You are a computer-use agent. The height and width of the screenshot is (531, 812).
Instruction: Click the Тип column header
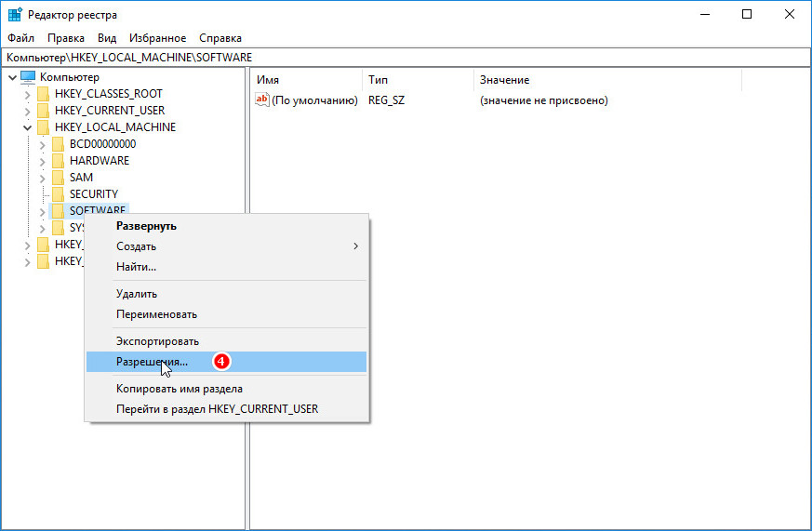[x=418, y=80]
